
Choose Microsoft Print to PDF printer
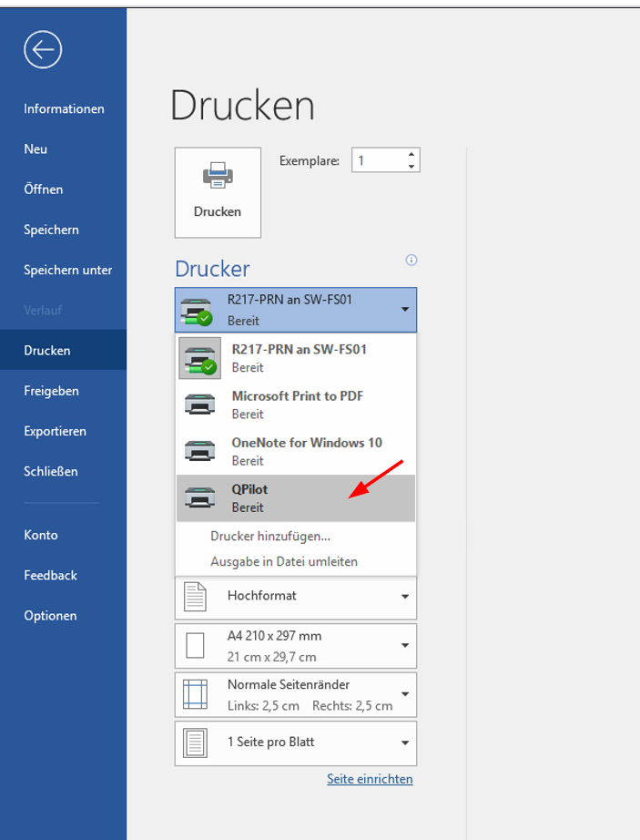[295, 405]
